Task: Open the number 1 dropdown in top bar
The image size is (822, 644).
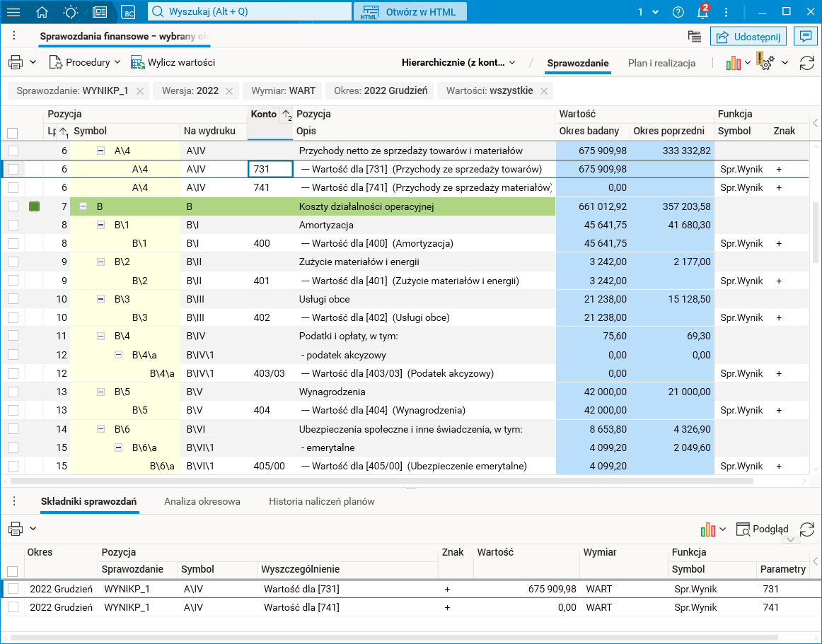Action: coord(648,12)
